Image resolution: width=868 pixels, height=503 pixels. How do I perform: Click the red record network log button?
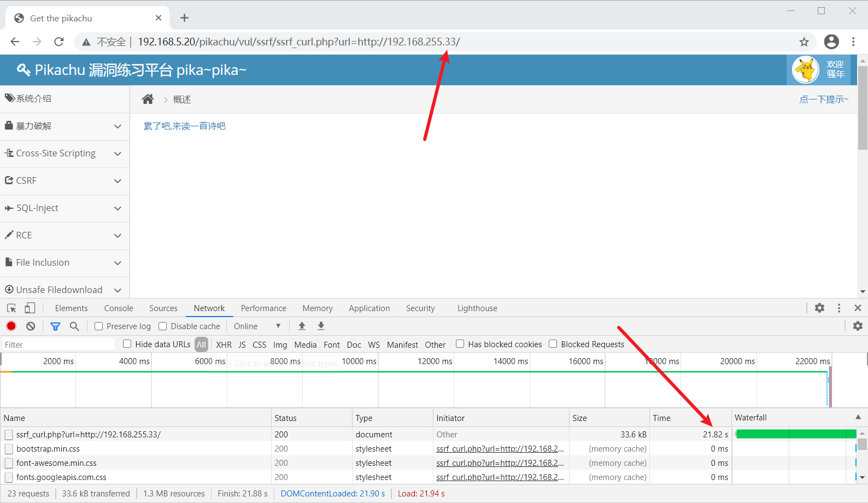(x=11, y=326)
